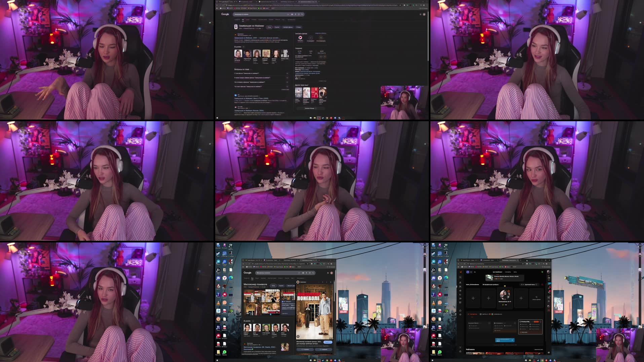Viewport: 644px width, 362px height.
Task: Open the Google apps grid menu
Action: pyautogui.click(x=420, y=14)
